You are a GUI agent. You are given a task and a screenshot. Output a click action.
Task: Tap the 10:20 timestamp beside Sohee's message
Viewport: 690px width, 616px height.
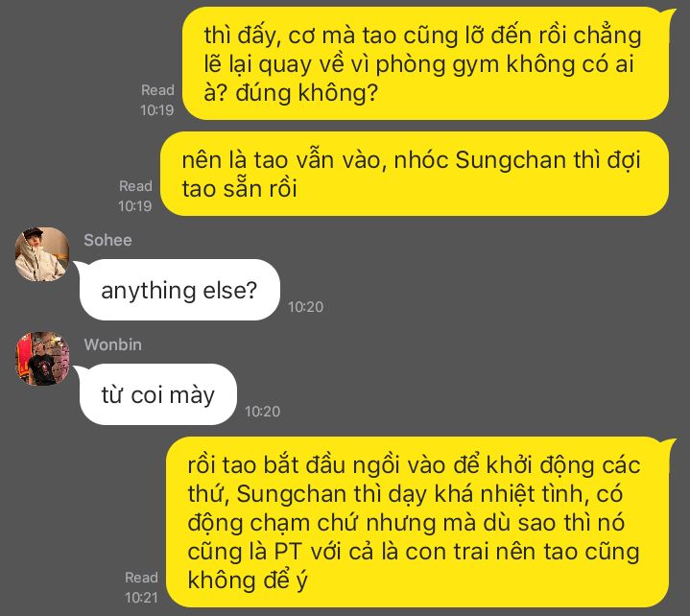[305, 307]
